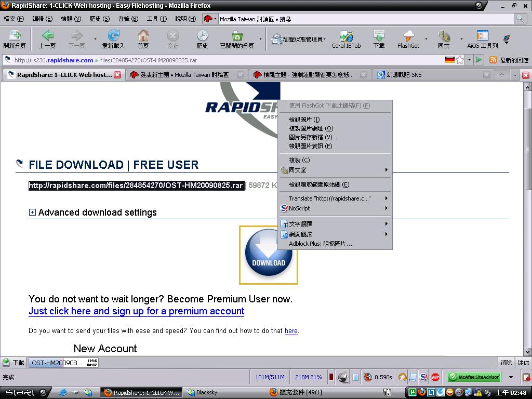This screenshot has width=532, height=399.
Task: Click the 下載 button on download bar
Action: 14,363
